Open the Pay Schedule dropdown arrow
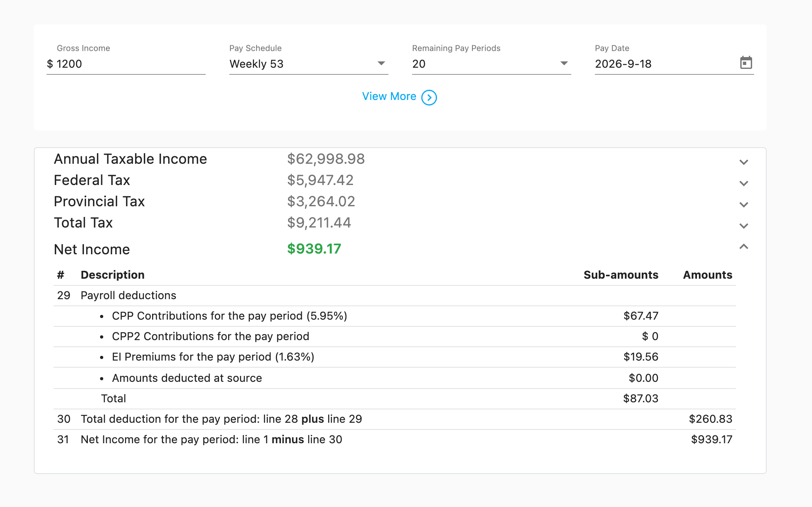812x507 pixels. tap(381, 63)
